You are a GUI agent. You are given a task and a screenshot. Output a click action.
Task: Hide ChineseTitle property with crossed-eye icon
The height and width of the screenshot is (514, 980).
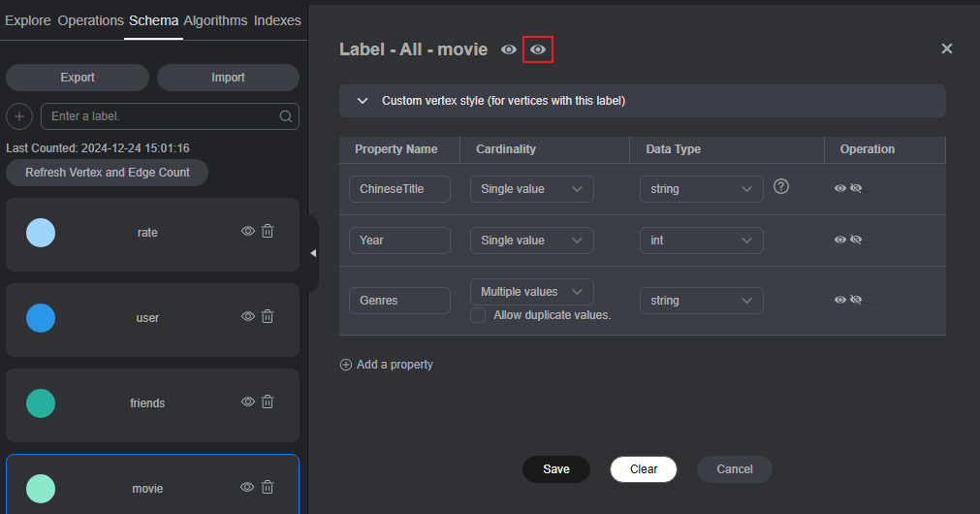pyautogui.click(x=856, y=188)
